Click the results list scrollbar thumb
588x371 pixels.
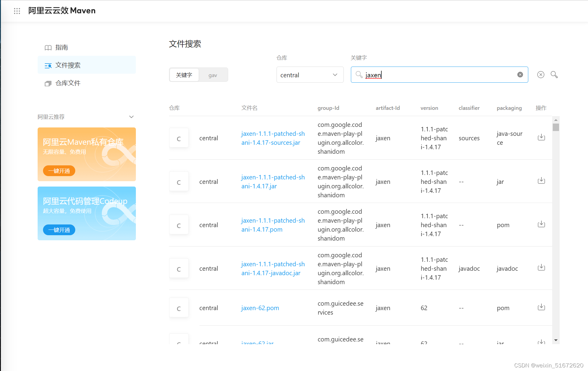pyautogui.click(x=556, y=127)
